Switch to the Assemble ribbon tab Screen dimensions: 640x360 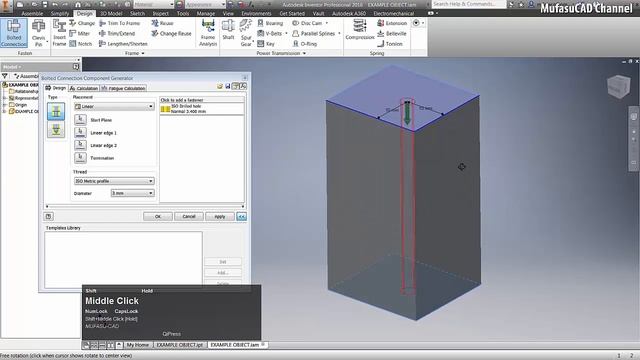tap(32, 13)
